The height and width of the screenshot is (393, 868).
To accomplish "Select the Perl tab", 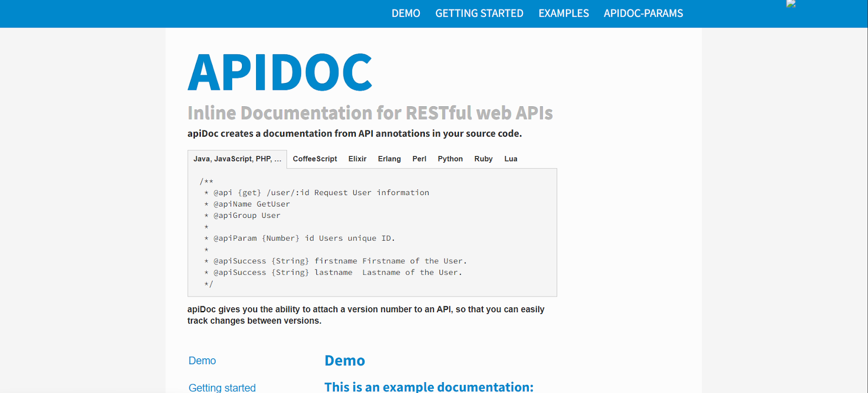I will pyautogui.click(x=419, y=159).
